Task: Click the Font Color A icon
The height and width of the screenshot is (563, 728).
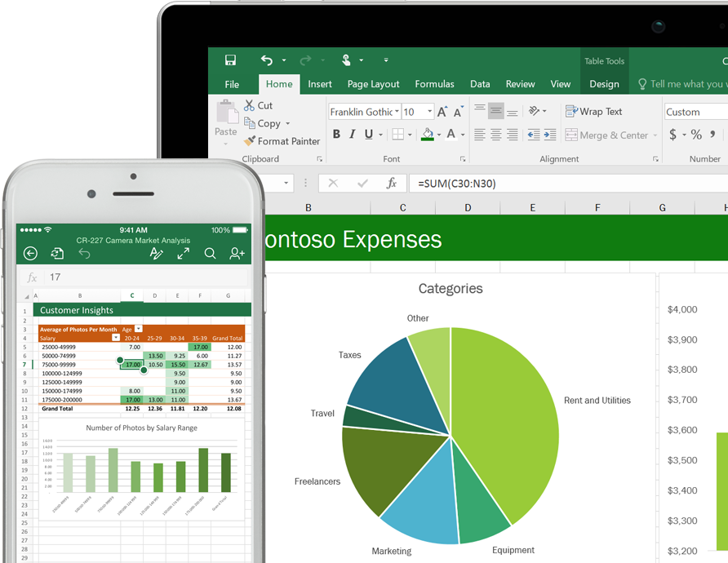Action: [x=451, y=135]
